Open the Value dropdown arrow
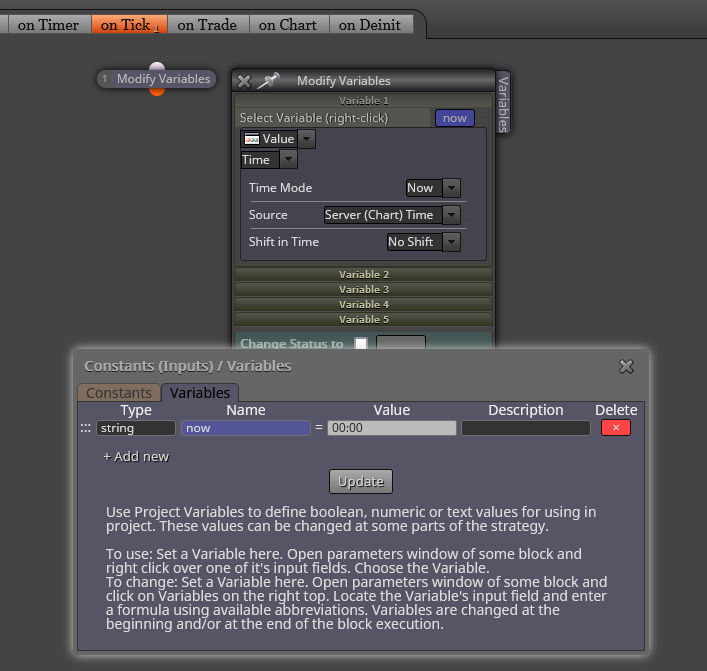The height and width of the screenshot is (671, 707). [x=307, y=139]
